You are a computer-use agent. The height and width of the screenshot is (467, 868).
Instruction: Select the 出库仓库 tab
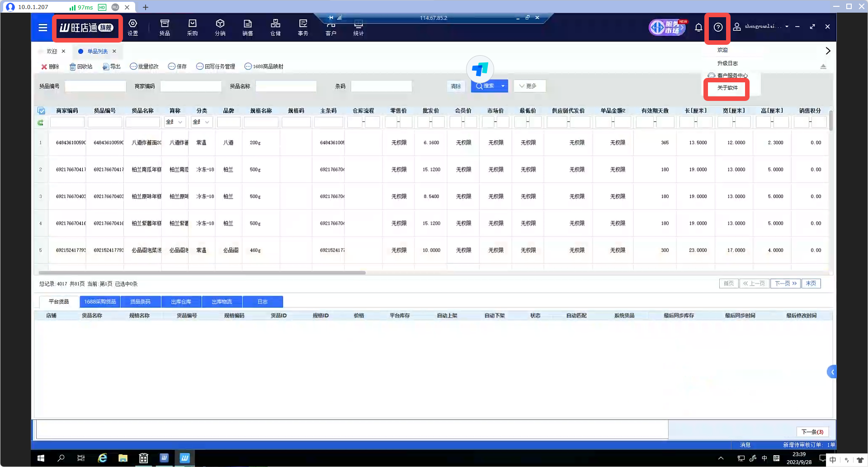181,301
